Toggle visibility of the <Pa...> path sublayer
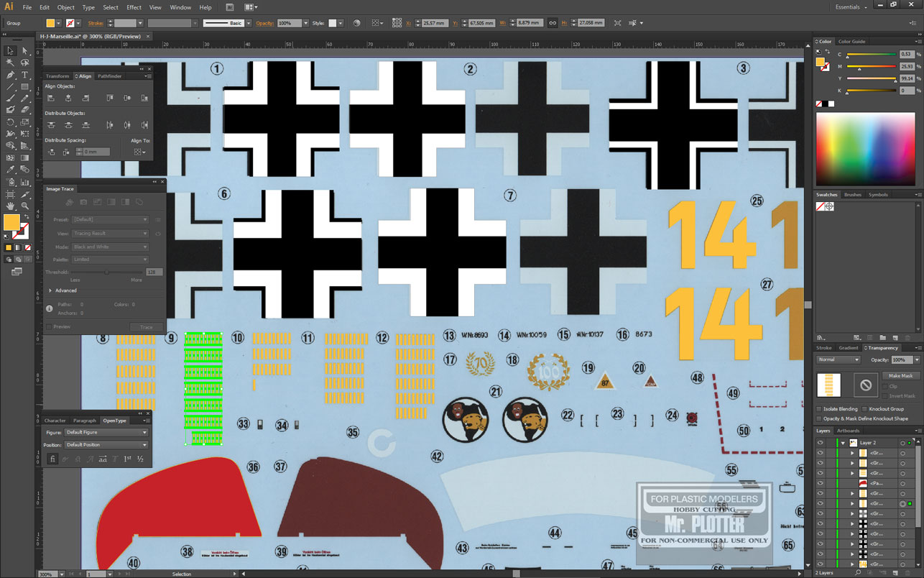This screenshot has height=578, width=924. pos(820,483)
